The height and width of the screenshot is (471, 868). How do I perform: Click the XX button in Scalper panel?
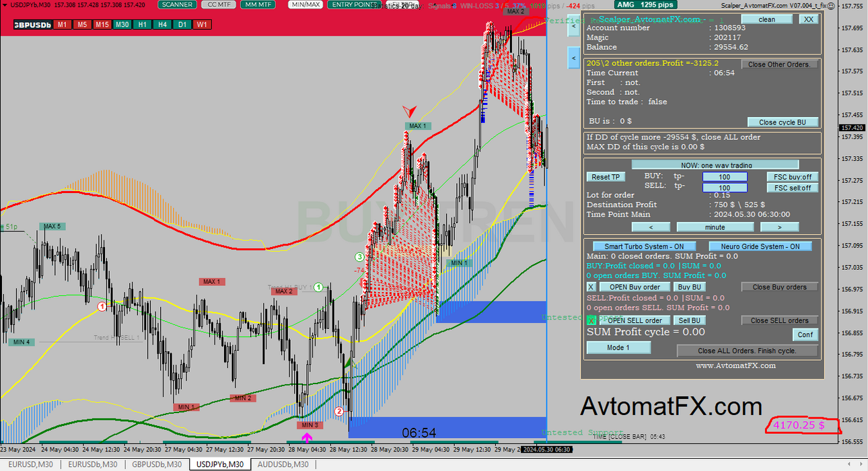point(808,20)
